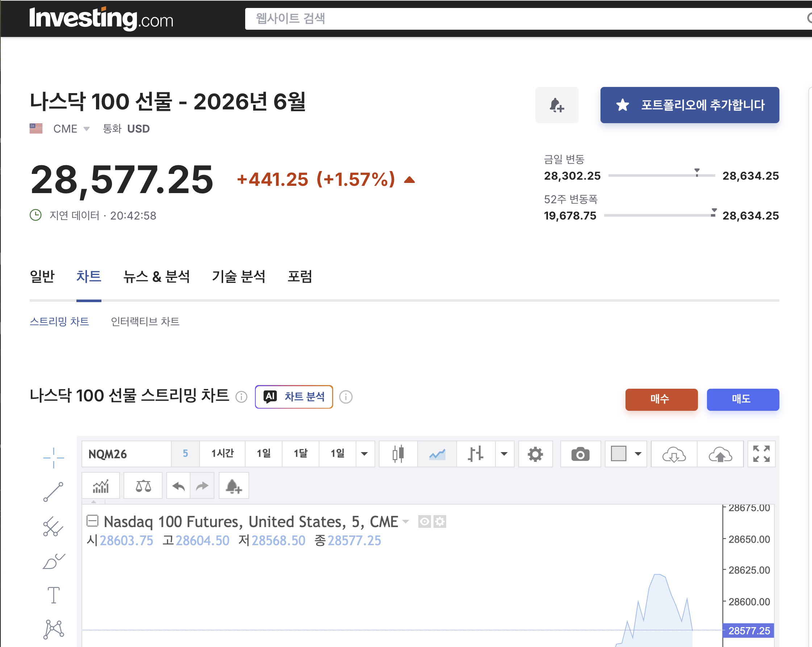812x647 pixels.
Task: Open the 포럼 tab
Action: tap(300, 276)
